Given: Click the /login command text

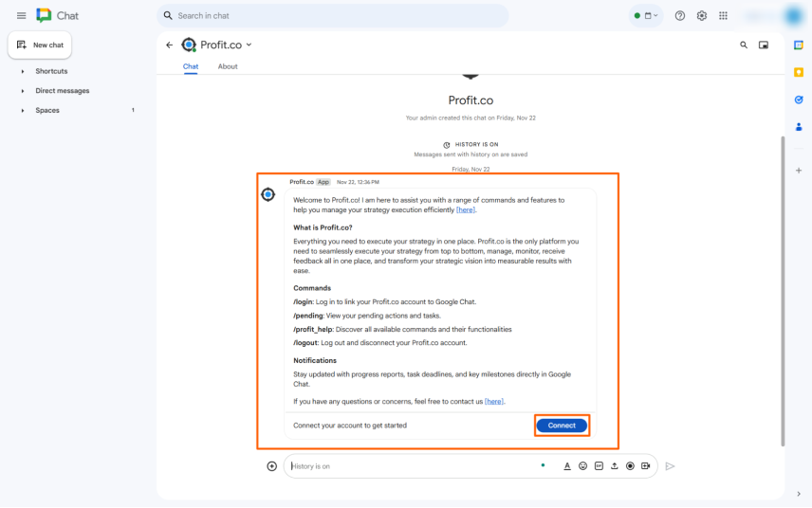Looking at the screenshot, I should (304, 302).
